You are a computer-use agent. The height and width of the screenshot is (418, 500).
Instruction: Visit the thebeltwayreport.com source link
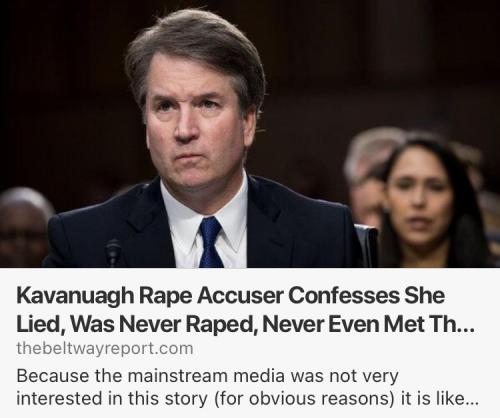(x=105, y=349)
